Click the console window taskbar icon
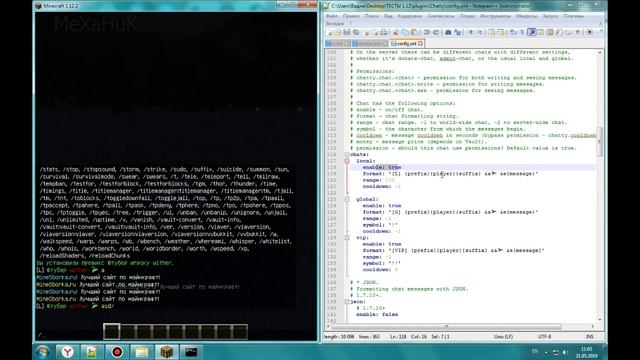640x360 pixels. click(x=191, y=352)
